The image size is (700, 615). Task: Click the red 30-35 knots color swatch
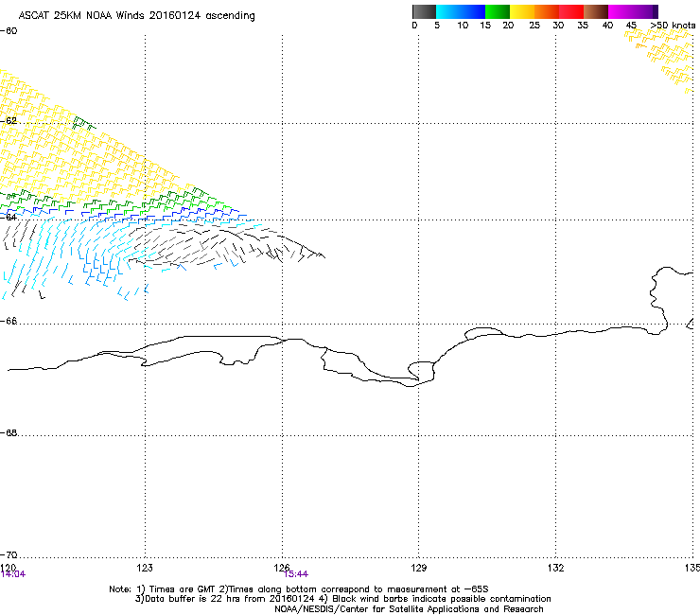(x=571, y=11)
